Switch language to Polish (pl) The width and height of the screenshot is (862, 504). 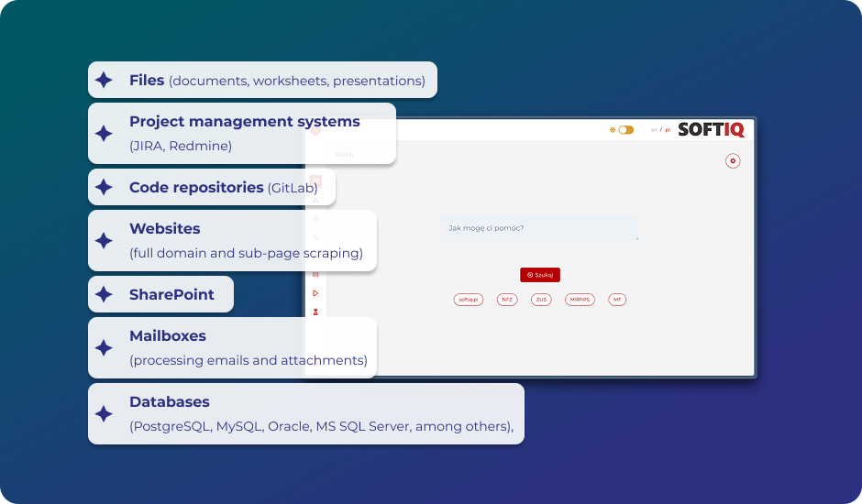click(668, 130)
